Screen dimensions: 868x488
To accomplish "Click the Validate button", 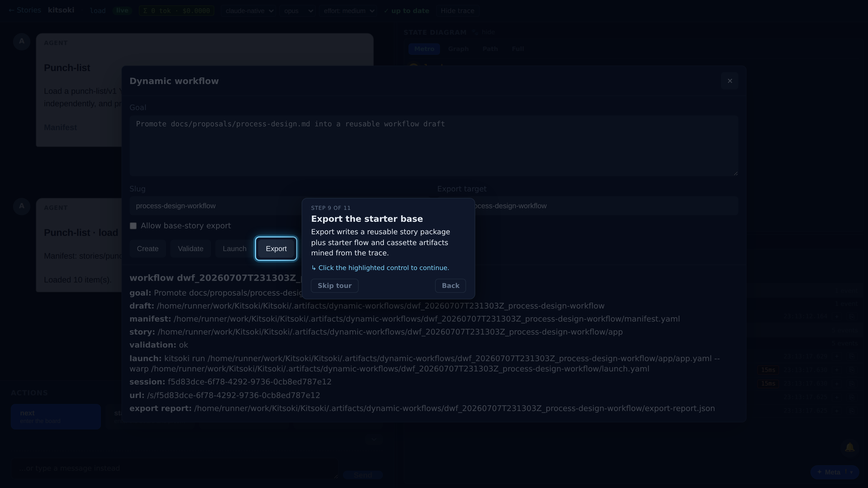I will 191,249.
